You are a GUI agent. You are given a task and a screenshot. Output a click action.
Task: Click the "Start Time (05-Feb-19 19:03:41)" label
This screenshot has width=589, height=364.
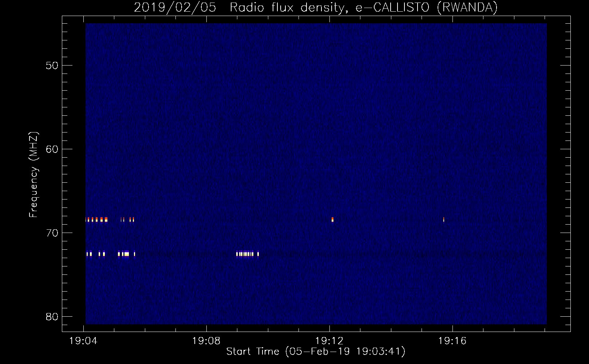(316, 351)
